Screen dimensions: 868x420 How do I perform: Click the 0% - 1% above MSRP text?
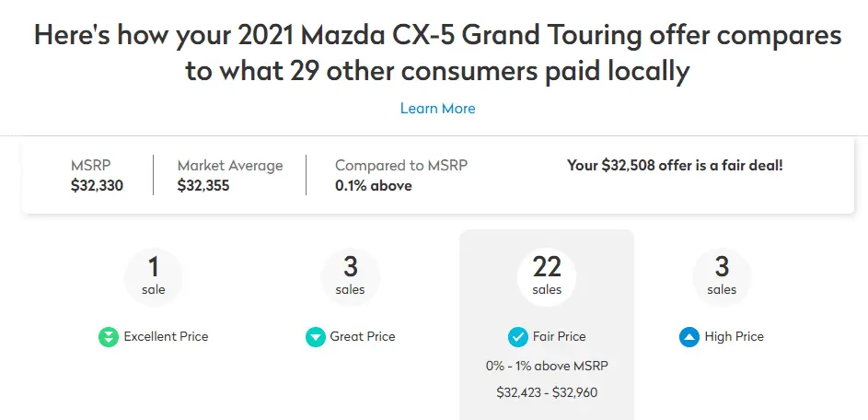click(x=547, y=366)
